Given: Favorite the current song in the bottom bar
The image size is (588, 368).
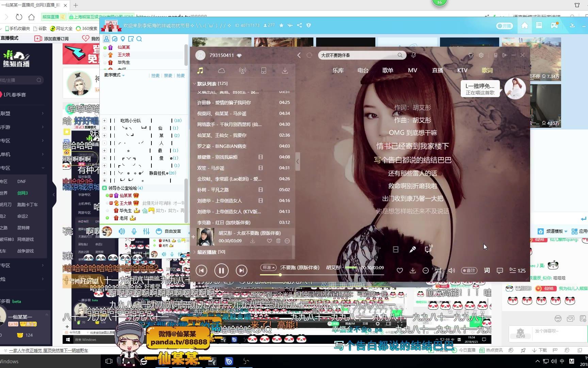Looking at the screenshot, I should (400, 271).
